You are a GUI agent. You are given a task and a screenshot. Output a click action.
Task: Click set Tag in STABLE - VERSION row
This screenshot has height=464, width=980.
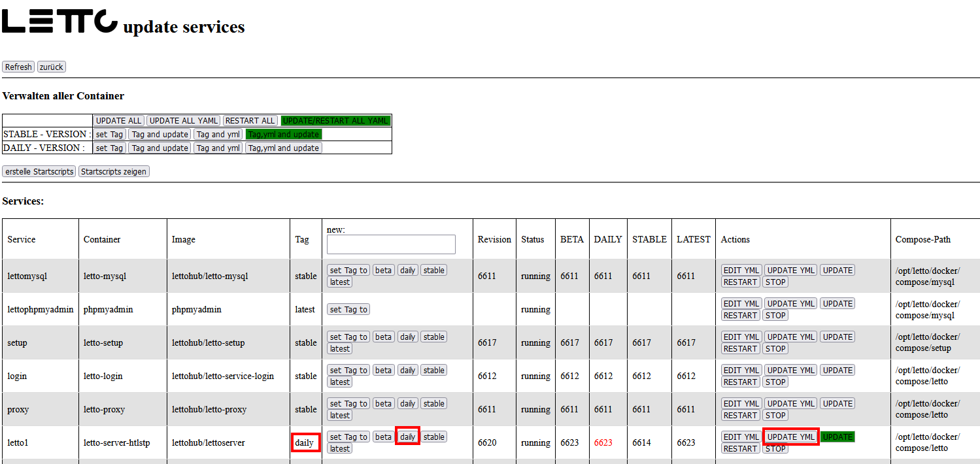(x=109, y=135)
